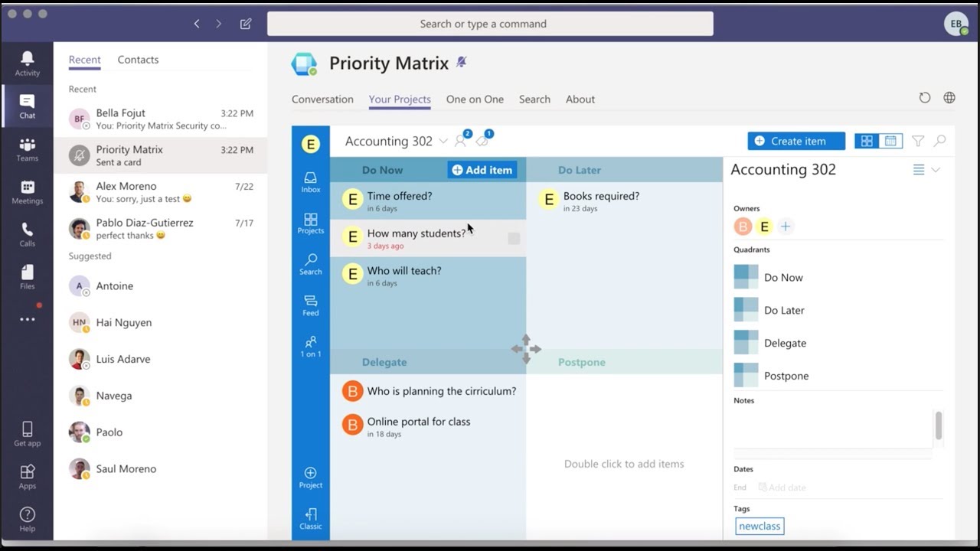Viewport: 980px width, 551px height.
Task: Go forward with the navigation arrow
Action: point(218,24)
